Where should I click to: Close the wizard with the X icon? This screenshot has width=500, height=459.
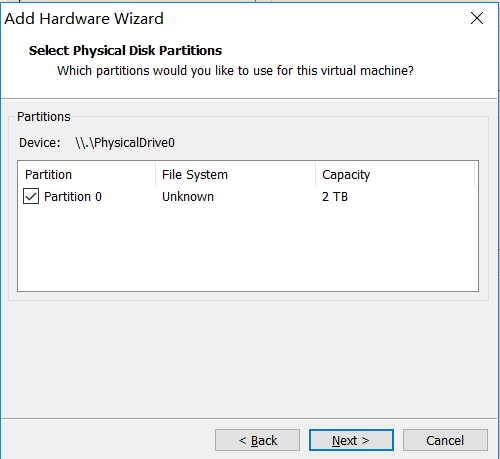tap(477, 18)
